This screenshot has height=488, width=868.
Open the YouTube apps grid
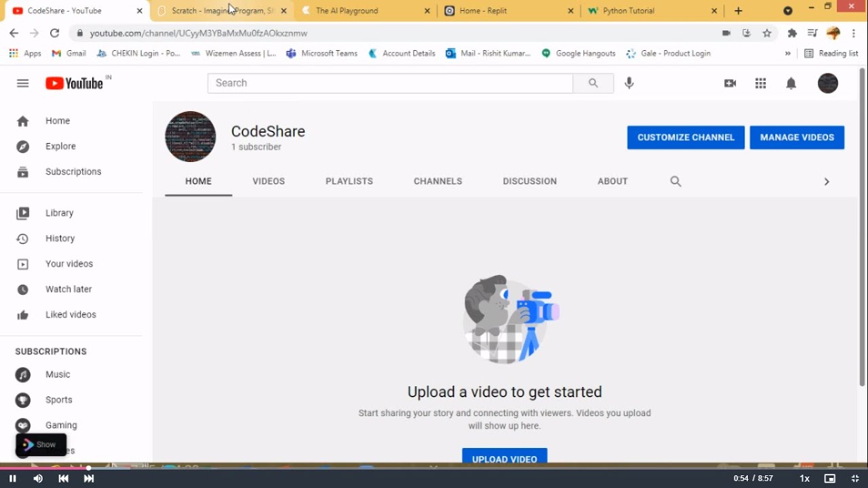(760, 83)
